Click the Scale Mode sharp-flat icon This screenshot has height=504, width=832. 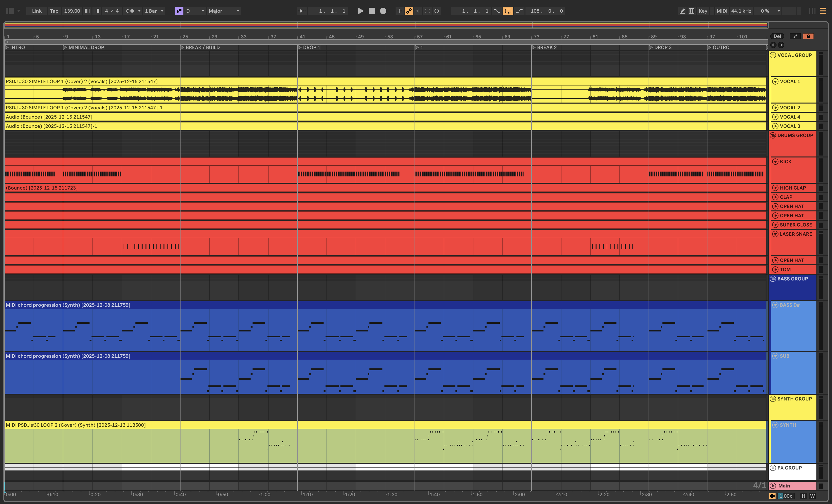click(179, 11)
